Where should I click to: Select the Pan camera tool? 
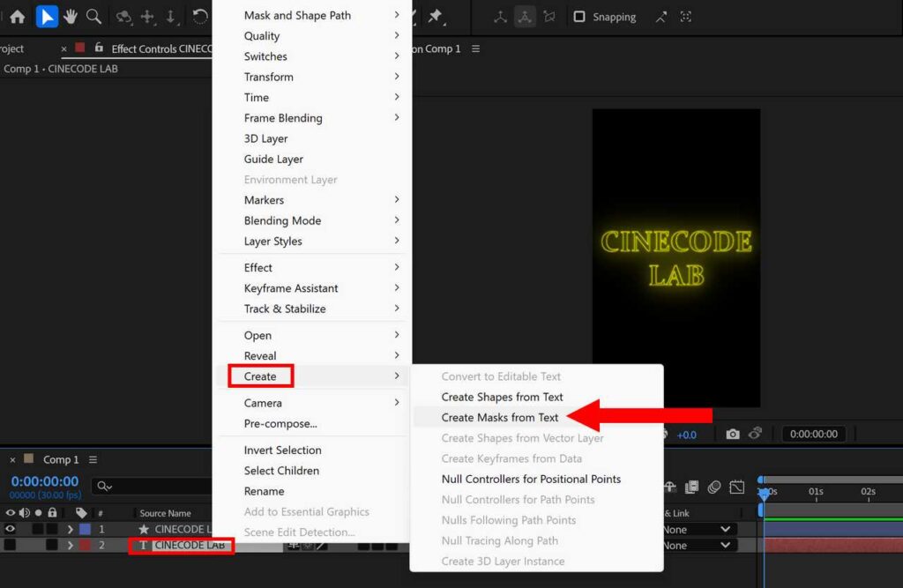[147, 17]
